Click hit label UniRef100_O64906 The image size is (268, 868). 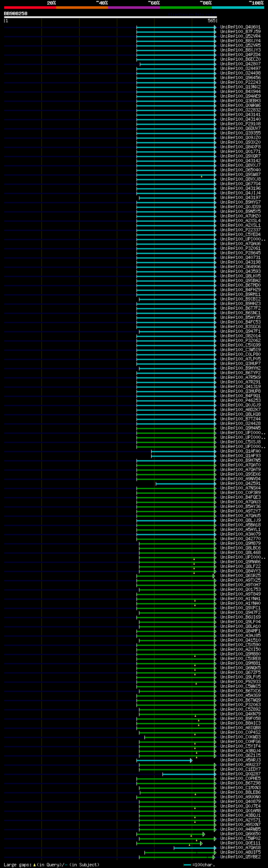[240, 267]
